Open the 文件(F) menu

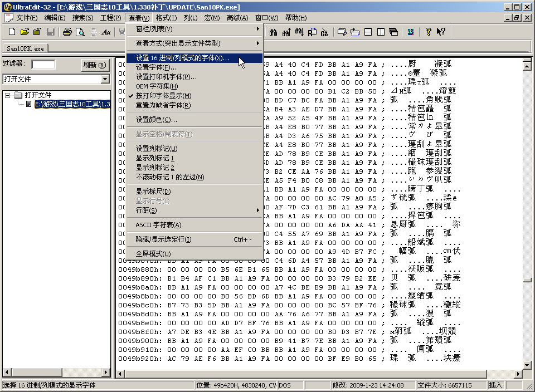(x=27, y=18)
